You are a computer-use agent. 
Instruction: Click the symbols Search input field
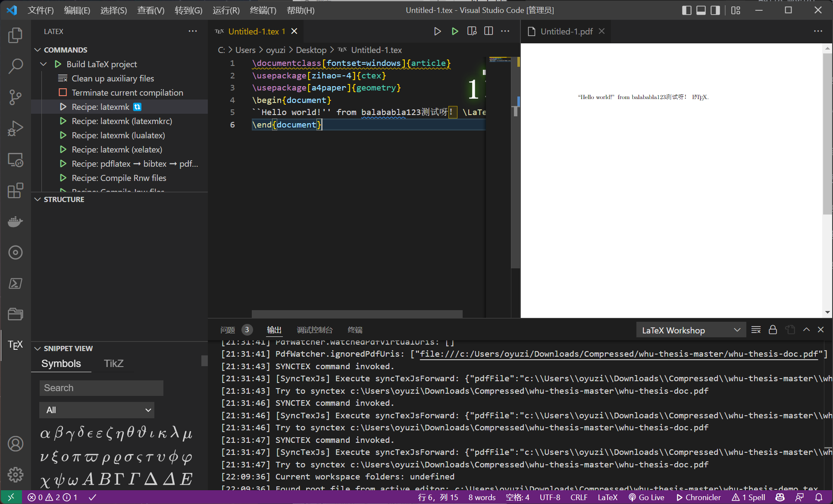101,388
